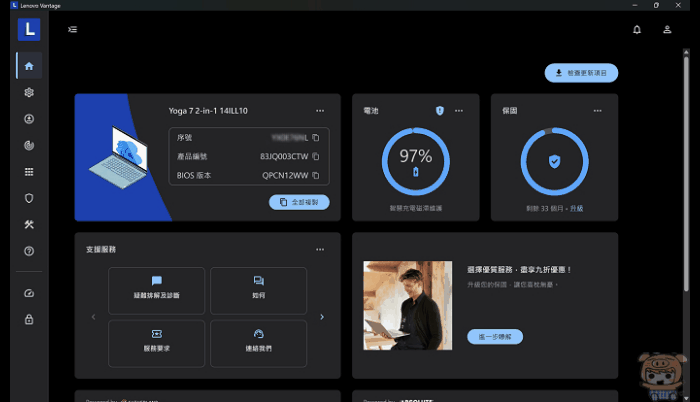The image size is (700, 402).
Task: Click the man with laptop promo image
Action: (408, 306)
